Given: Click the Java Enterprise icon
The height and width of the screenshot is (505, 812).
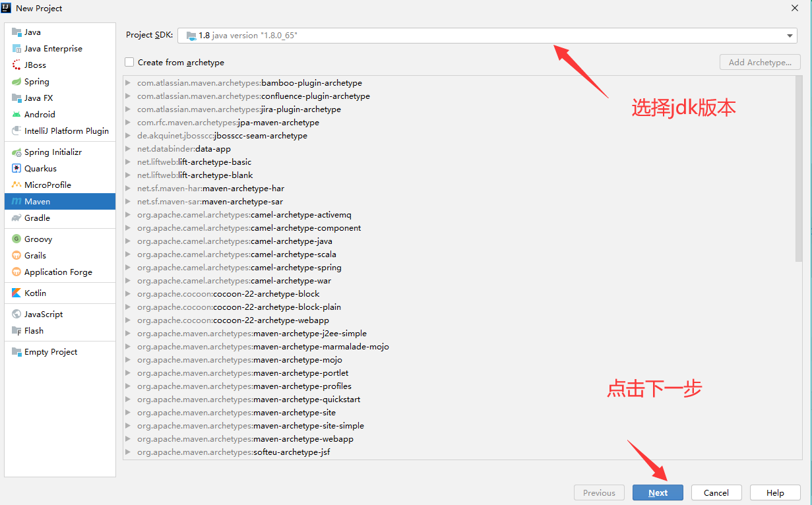Looking at the screenshot, I should (16, 49).
